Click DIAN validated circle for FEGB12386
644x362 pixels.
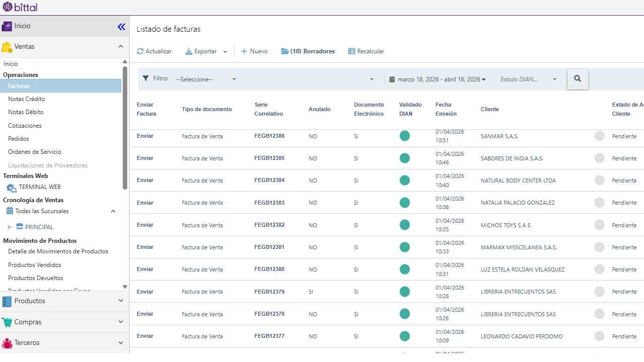click(x=405, y=136)
